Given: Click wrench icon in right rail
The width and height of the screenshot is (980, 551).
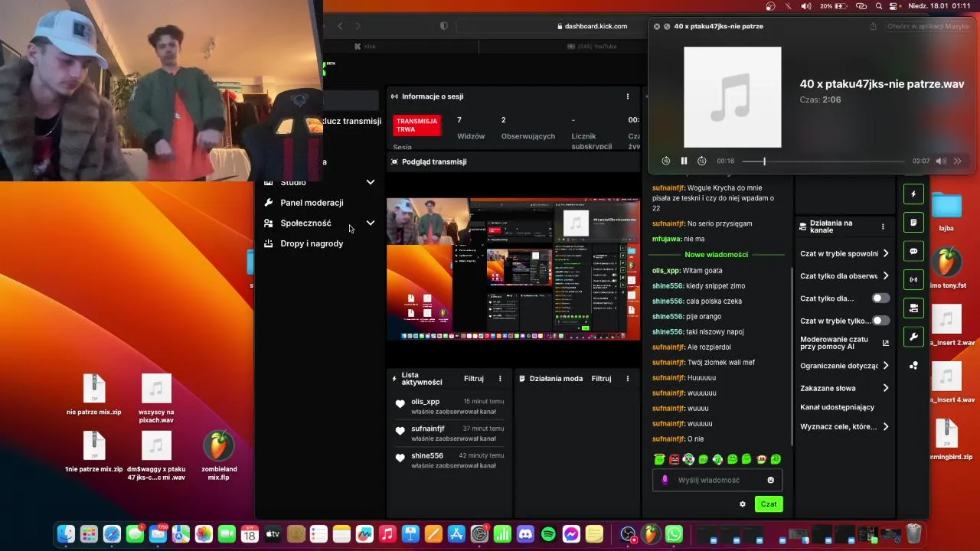Looking at the screenshot, I should click(913, 337).
